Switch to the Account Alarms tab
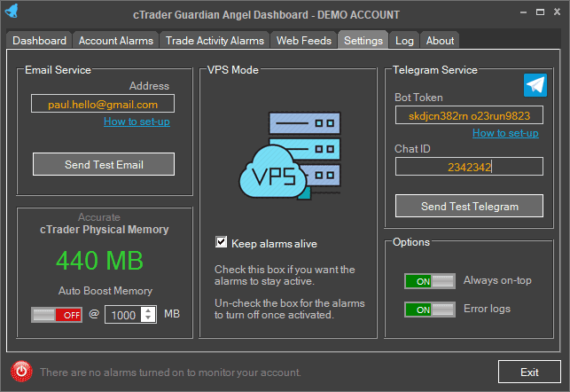The image size is (570, 392). tap(116, 41)
